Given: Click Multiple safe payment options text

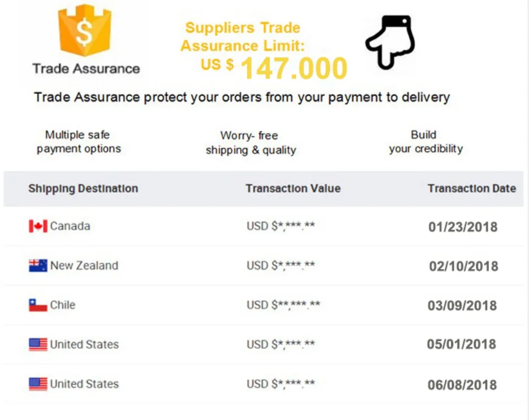Looking at the screenshot, I should pos(79,142).
